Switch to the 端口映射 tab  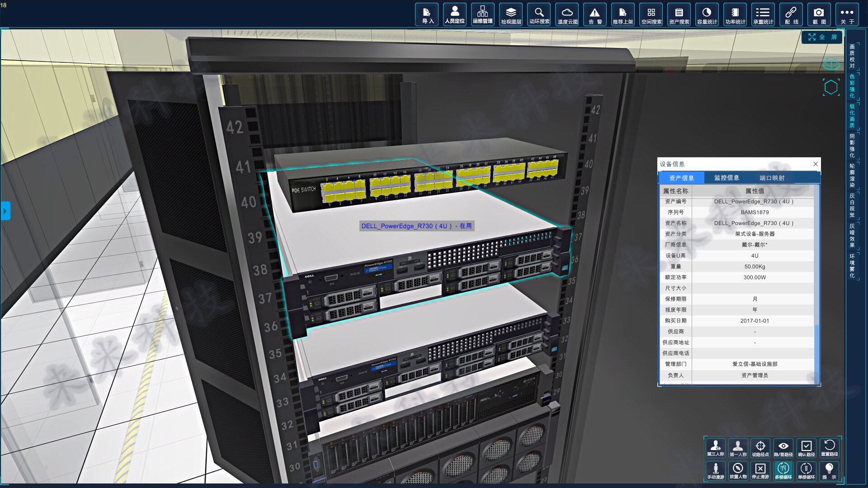click(772, 178)
